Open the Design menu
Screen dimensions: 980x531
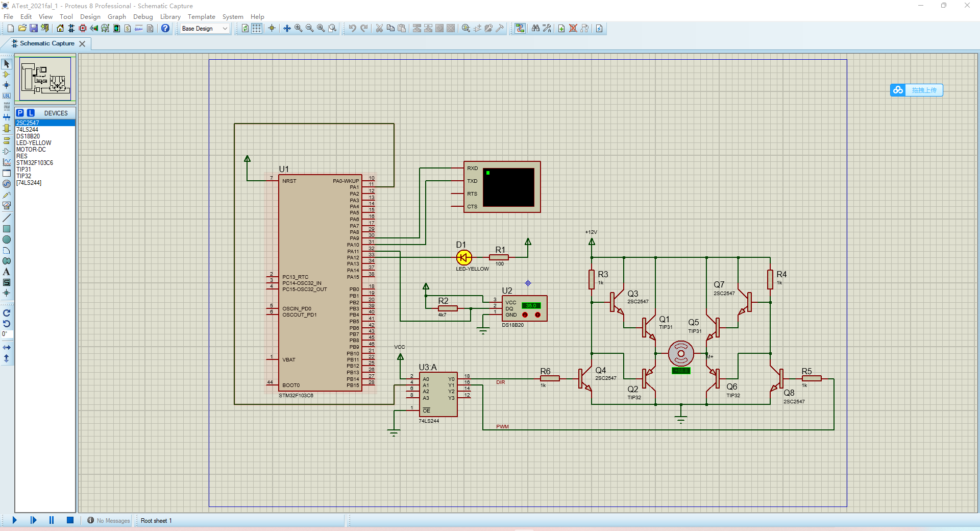coord(90,17)
